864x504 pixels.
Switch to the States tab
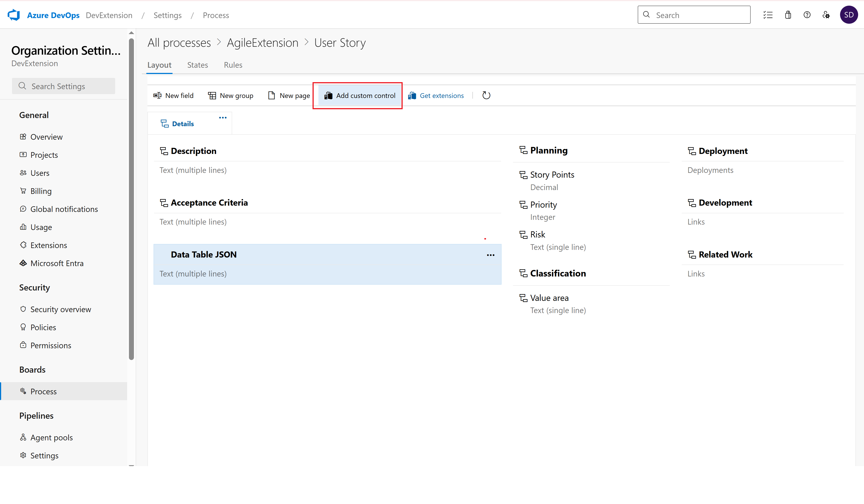click(198, 65)
